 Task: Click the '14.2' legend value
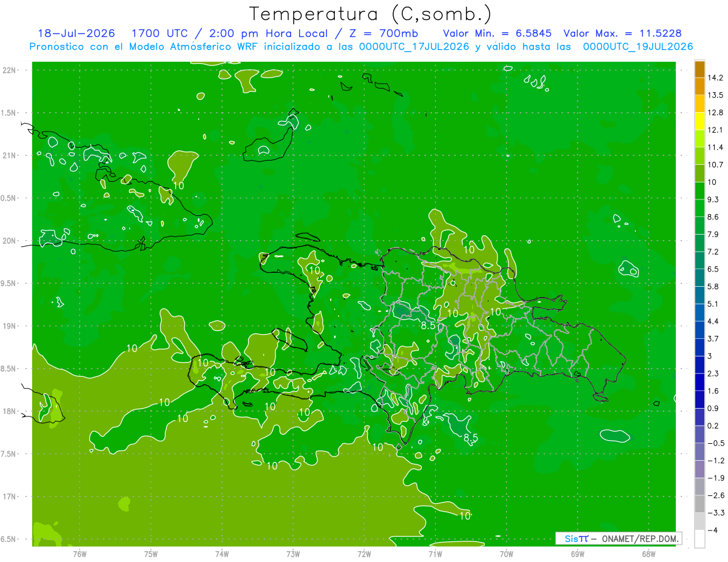(716, 78)
